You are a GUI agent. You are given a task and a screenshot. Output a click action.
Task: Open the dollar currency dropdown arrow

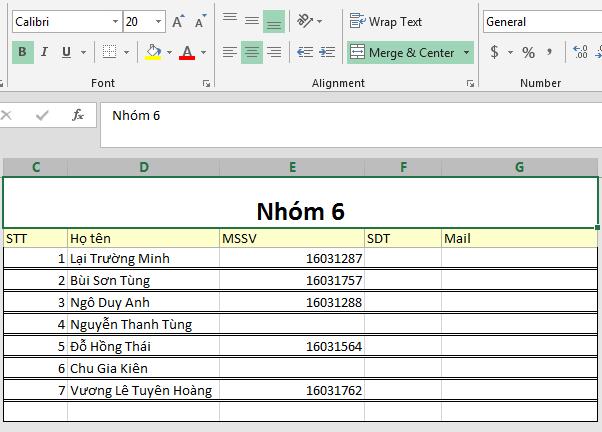coord(510,52)
